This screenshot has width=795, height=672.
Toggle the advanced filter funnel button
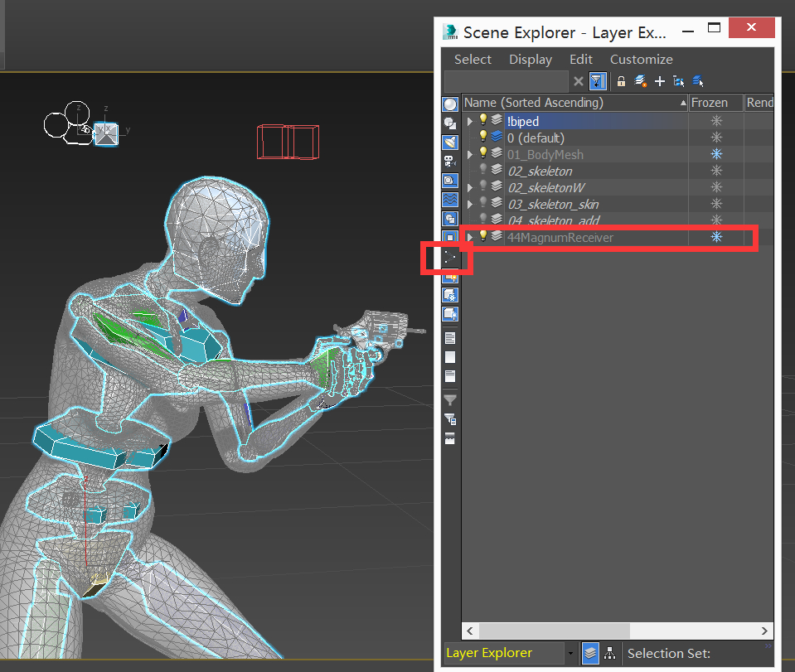click(597, 81)
